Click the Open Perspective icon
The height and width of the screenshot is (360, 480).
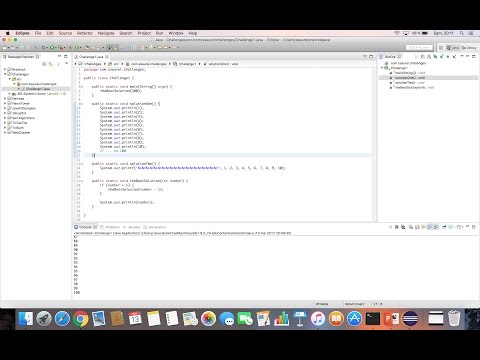(441, 48)
